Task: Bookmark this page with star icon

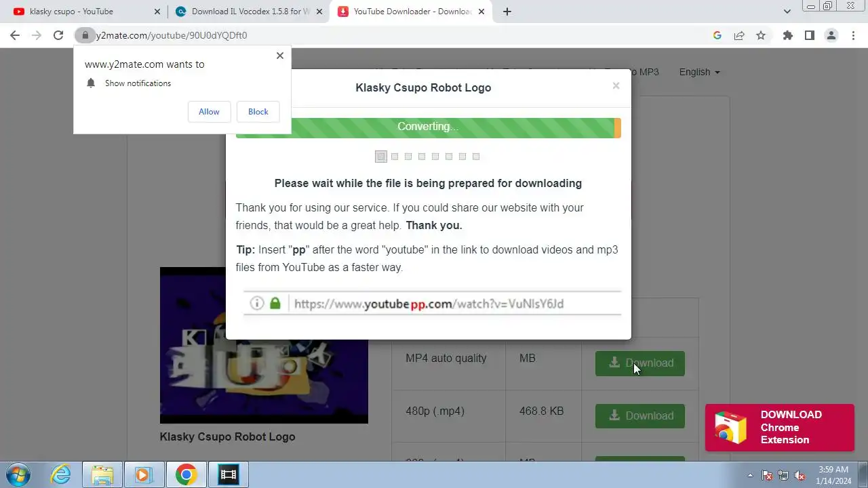Action: click(x=761, y=35)
